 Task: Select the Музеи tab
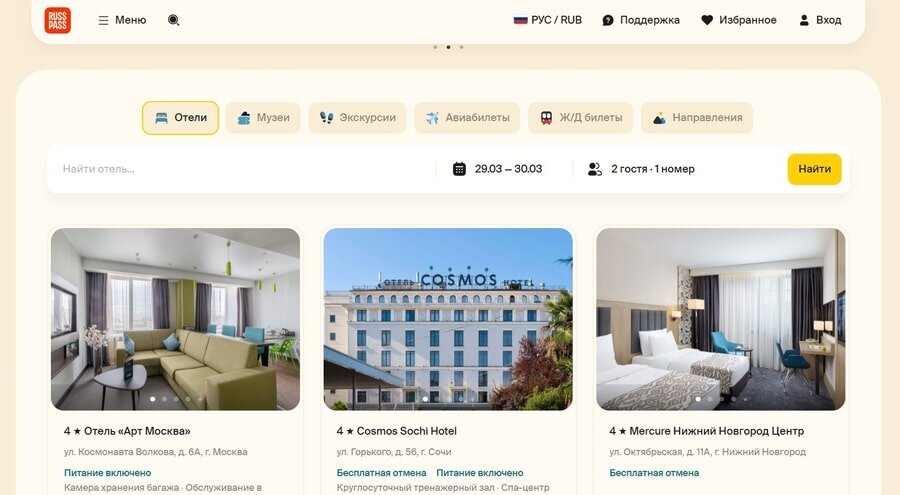(263, 118)
